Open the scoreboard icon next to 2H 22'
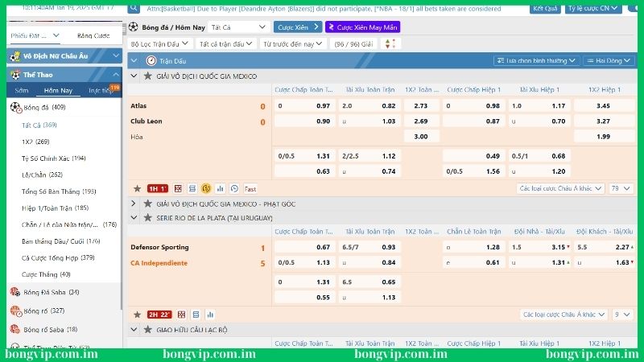The height and width of the screenshot is (362, 644). 180,315
